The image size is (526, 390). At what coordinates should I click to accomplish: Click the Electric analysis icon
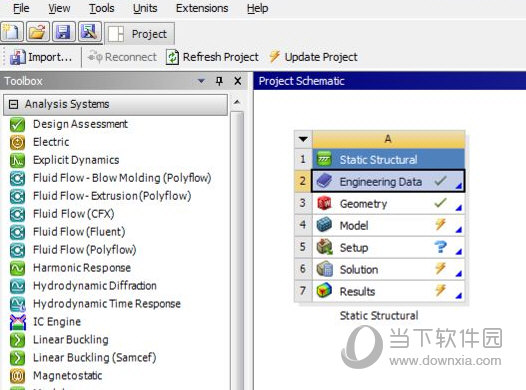[x=17, y=143]
